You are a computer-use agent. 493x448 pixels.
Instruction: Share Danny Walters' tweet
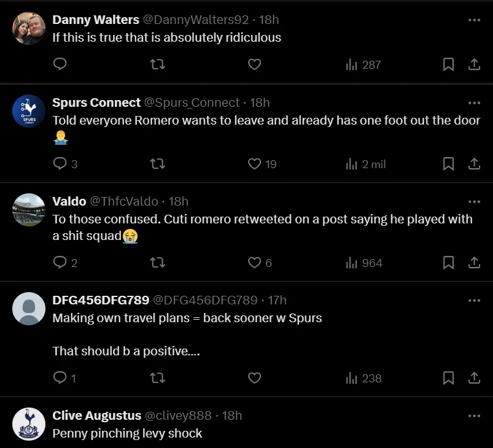pos(474,64)
